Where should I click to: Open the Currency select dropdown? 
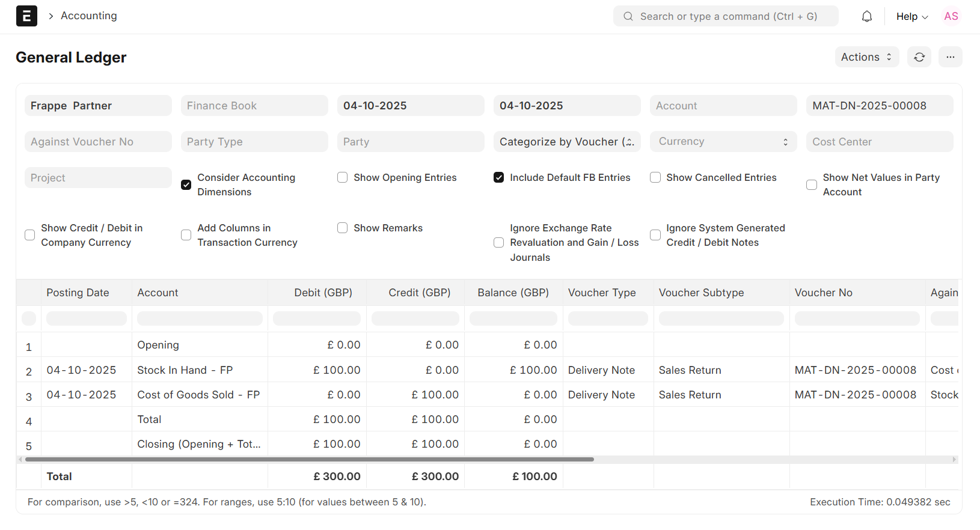click(723, 142)
